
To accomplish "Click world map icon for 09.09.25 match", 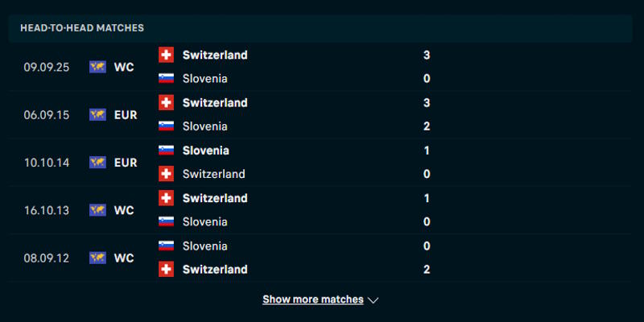I will (x=98, y=67).
